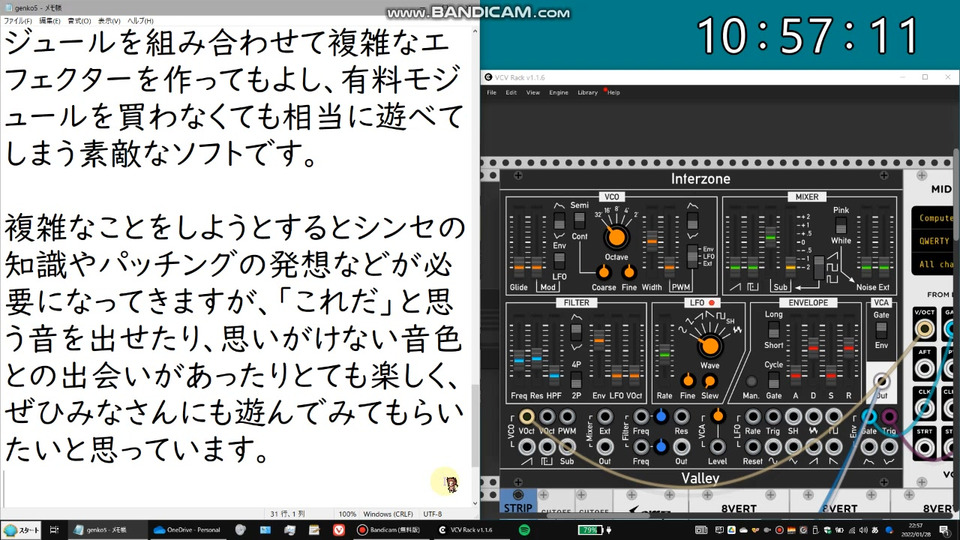Toggle the Filter 4P/2P switch
Image resolution: width=960 pixels, height=540 pixels.
[x=576, y=380]
